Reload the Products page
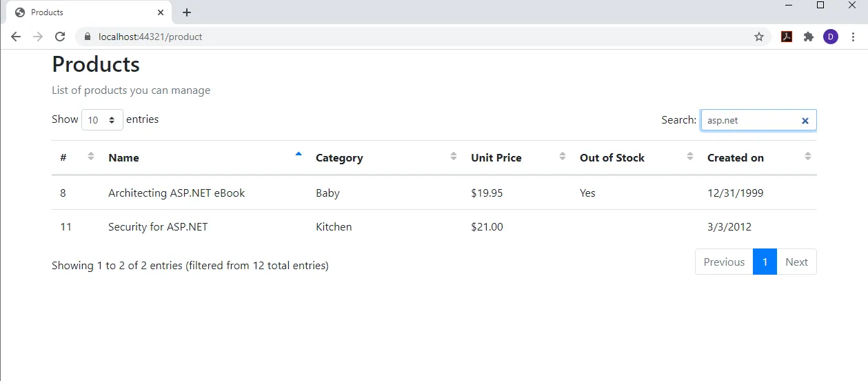Viewport: 868px width, 381px height. point(60,37)
